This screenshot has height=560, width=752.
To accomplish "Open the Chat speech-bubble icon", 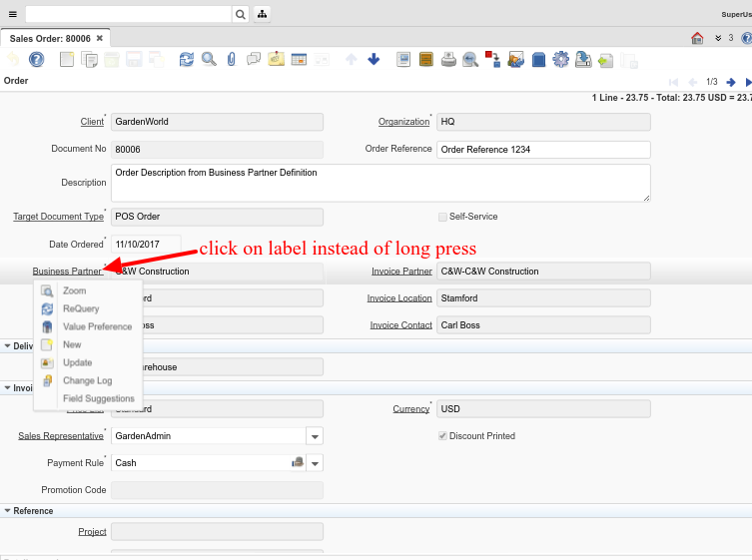I will [x=254, y=60].
